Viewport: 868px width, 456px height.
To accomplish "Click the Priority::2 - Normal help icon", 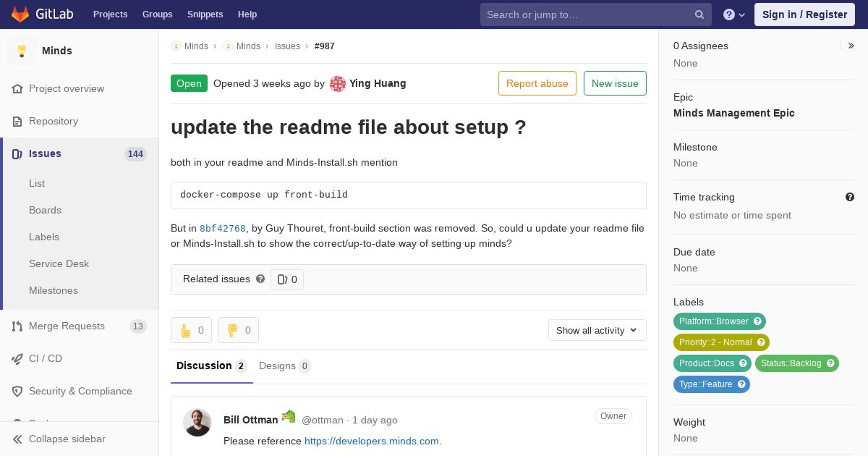I will pos(761,342).
